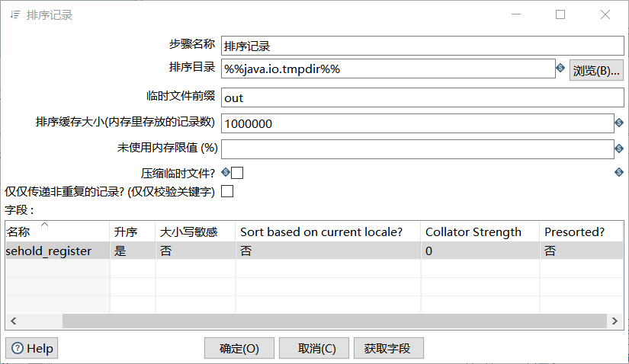Click the 排序目录 input field
This screenshot has width=629, height=364.
click(388, 69)
